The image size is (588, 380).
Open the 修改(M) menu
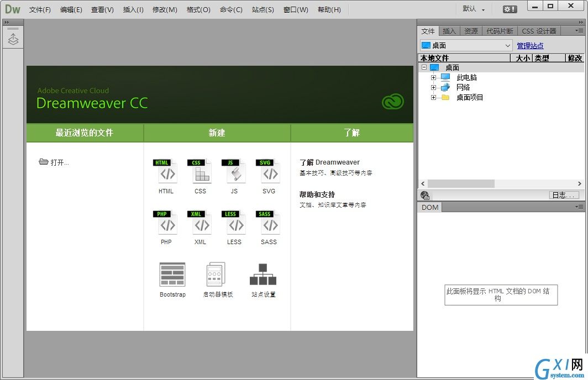pyautogui.click(x=165, y=10)
